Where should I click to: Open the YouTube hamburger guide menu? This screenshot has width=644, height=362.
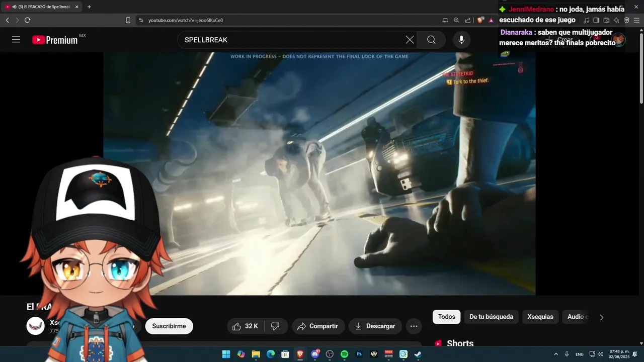16,40
